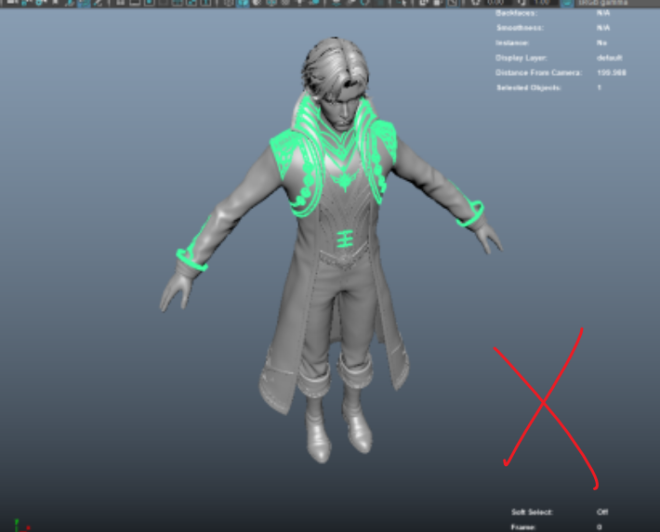
Task: Click the exposure value field showing 0.00
Action: pos(495,4)
